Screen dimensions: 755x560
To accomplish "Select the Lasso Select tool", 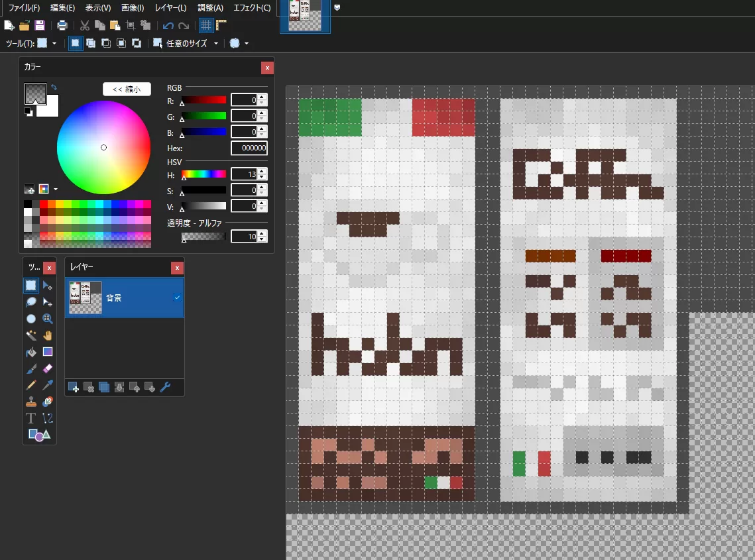I will click(30, 302).
